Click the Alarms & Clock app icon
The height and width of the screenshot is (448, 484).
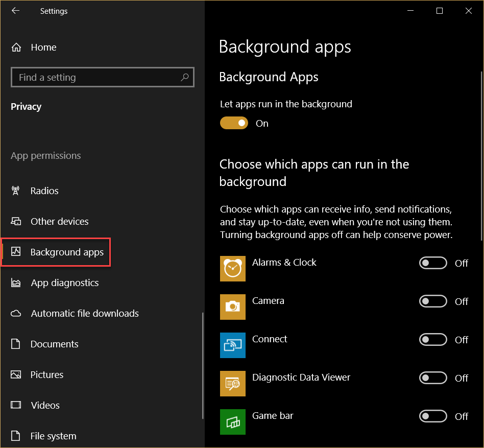[x=233, y=269]
